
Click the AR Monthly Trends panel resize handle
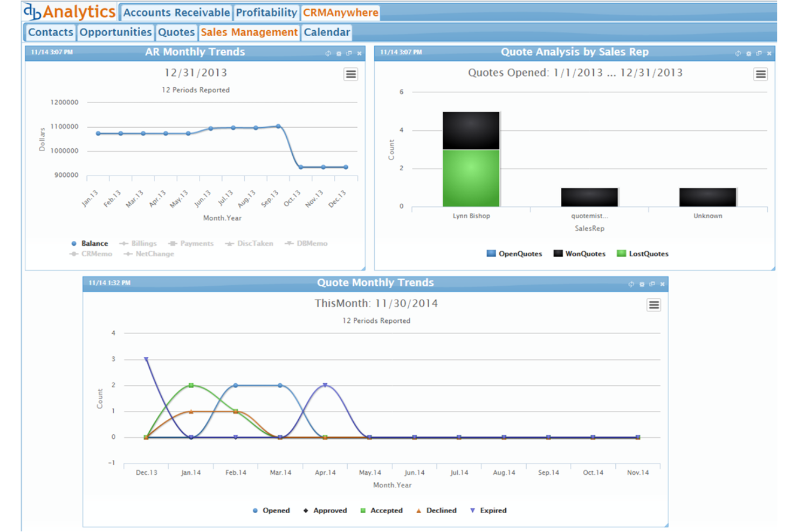click(x=363, y=268)
